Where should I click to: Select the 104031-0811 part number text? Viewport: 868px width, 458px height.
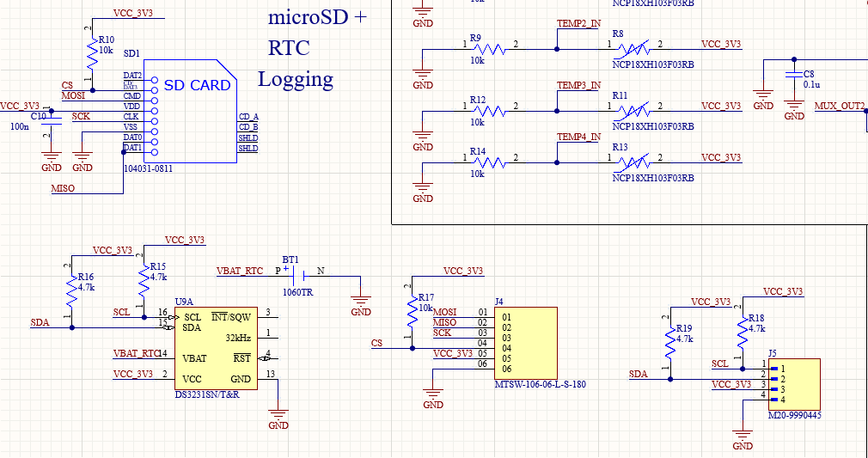click(150, 168)
